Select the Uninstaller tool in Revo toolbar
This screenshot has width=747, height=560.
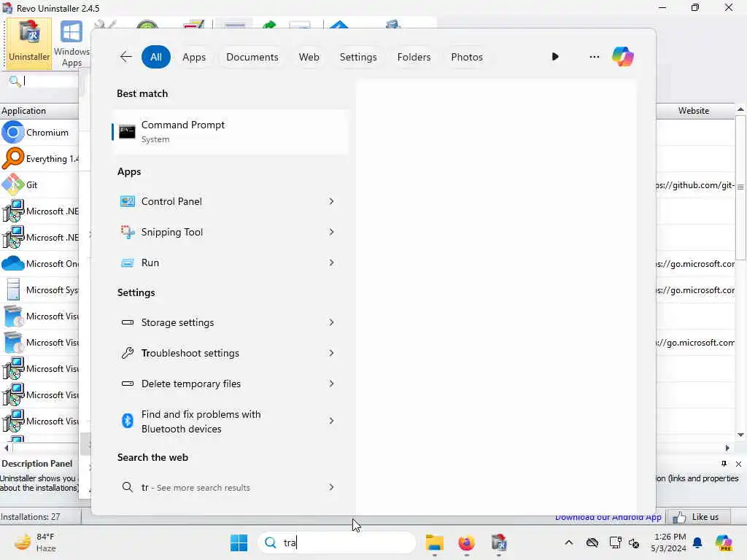[28, 43]
